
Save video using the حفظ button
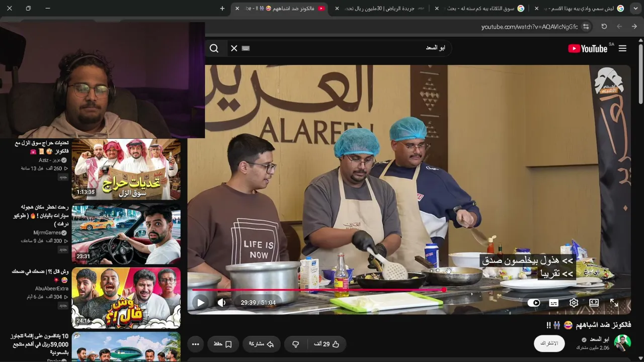[222, 344]
